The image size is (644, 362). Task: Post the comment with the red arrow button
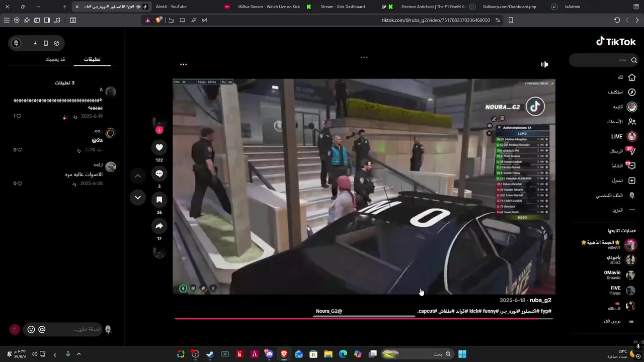click(x=15, y=329)
